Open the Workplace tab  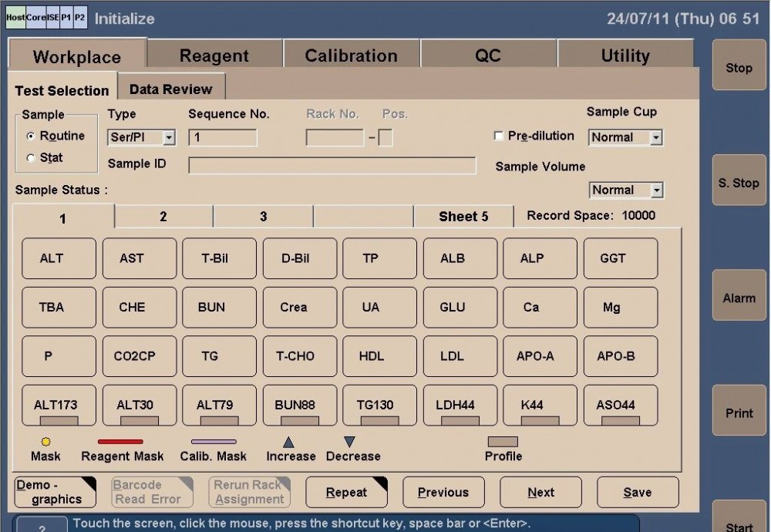pos(77,54)
